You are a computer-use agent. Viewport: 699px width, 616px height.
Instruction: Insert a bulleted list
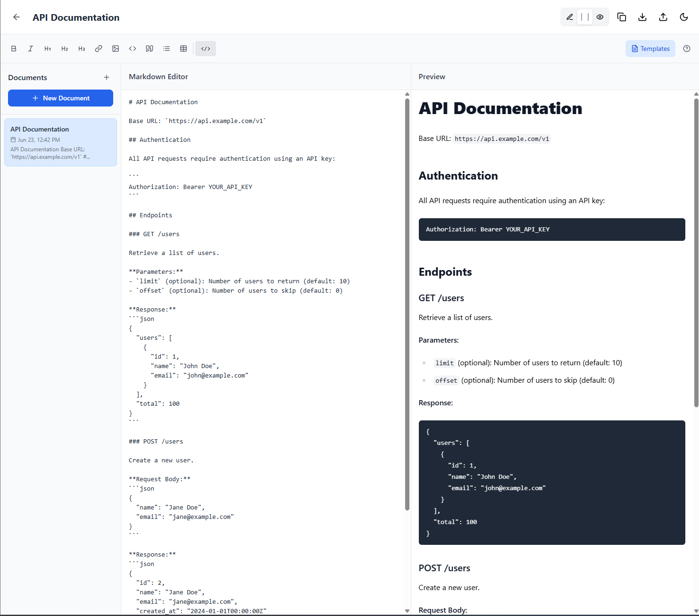pos(166,49)
